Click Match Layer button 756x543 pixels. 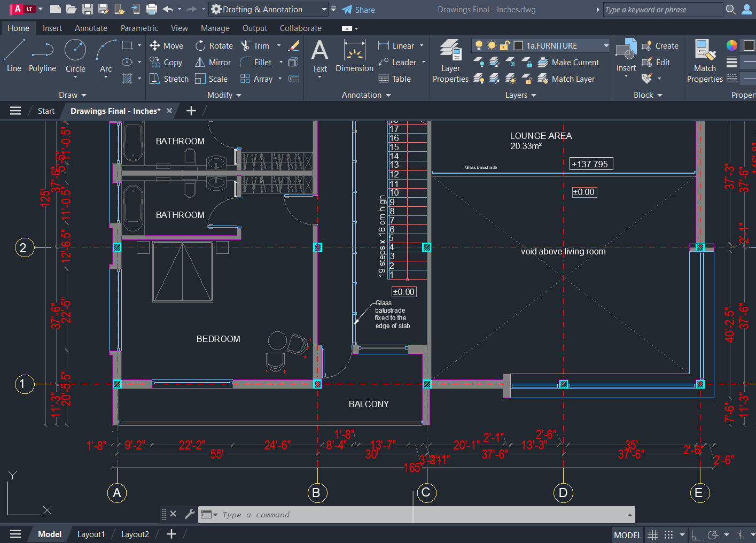click(x=566, y=79)
